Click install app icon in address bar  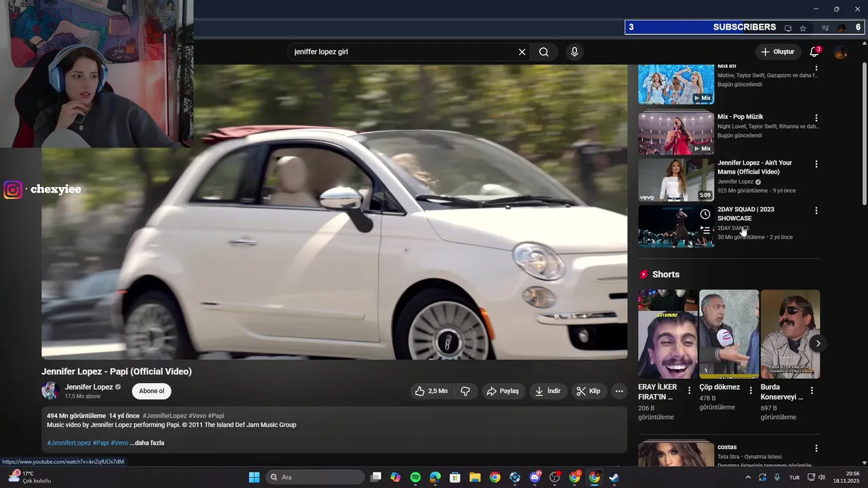(x=788, y=28)
